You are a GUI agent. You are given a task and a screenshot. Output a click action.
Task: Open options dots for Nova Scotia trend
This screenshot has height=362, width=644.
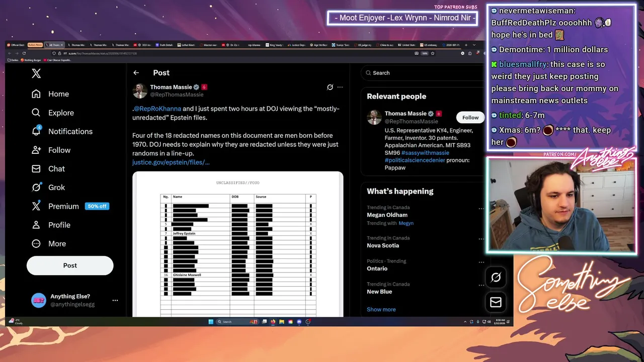point(481,239)
